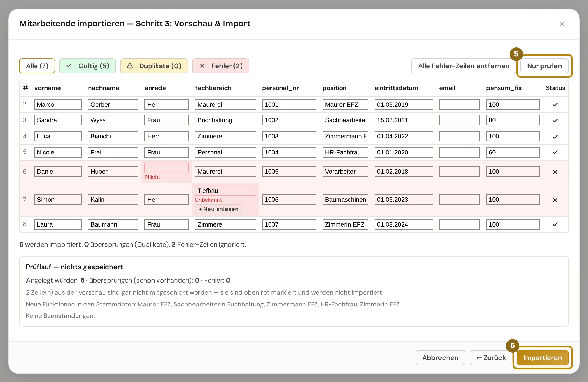This screenshot has height=382, width=588.
Task: Edit the fachbereich field Buchhaltung
Action: (x=225, y=120)
